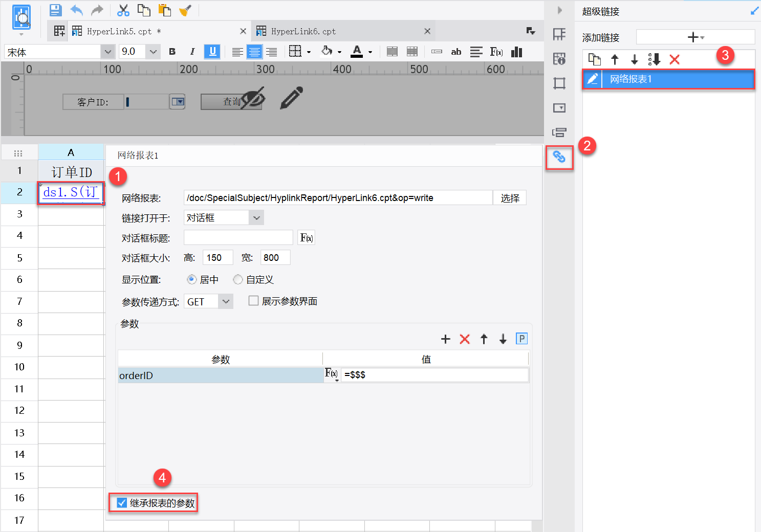
Task: Close the HyperLink6.cpt tab
Action: click(427, 31)
